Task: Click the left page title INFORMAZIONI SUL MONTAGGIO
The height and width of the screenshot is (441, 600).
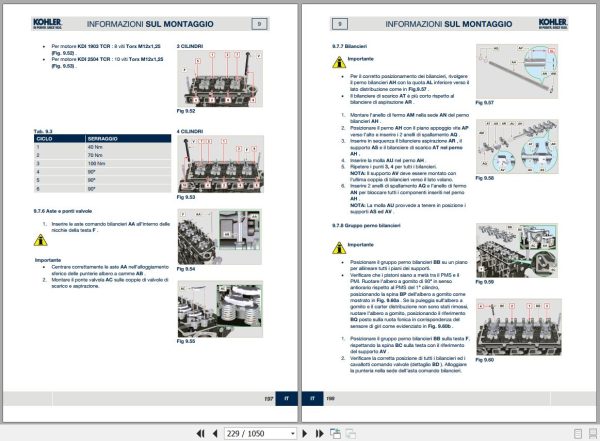Action: click(150, 24)
